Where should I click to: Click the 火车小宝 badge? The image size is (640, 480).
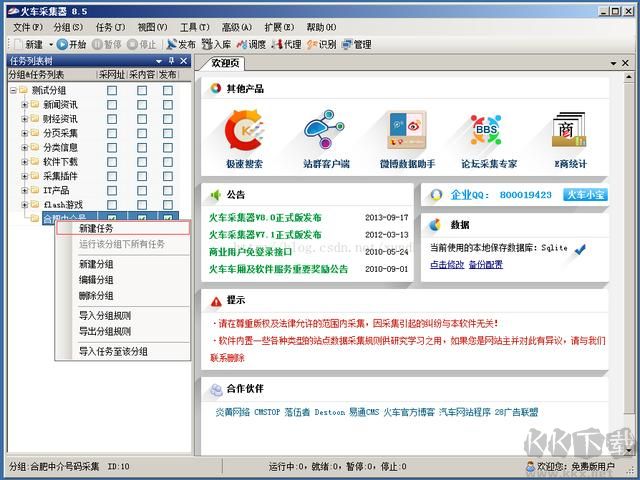coord(585,195)
